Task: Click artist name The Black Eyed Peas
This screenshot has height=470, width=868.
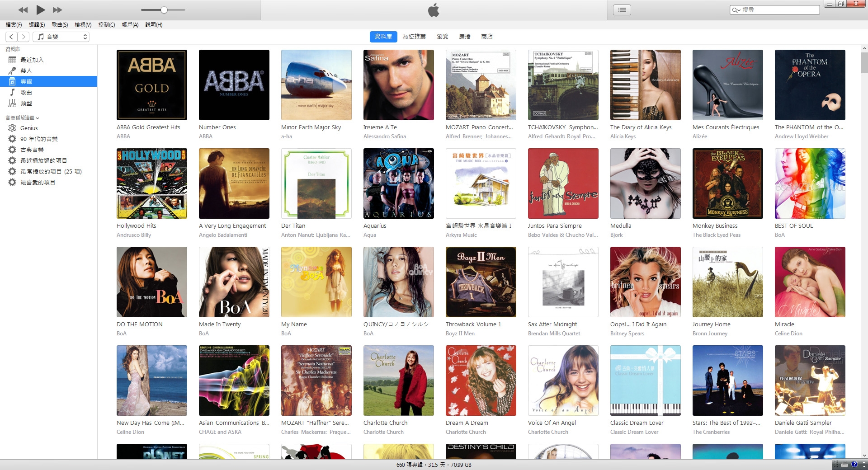Action: [717, 235]
